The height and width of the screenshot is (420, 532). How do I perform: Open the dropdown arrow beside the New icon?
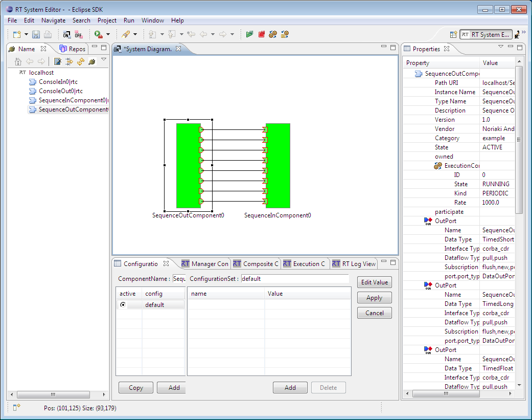[26, 34]
